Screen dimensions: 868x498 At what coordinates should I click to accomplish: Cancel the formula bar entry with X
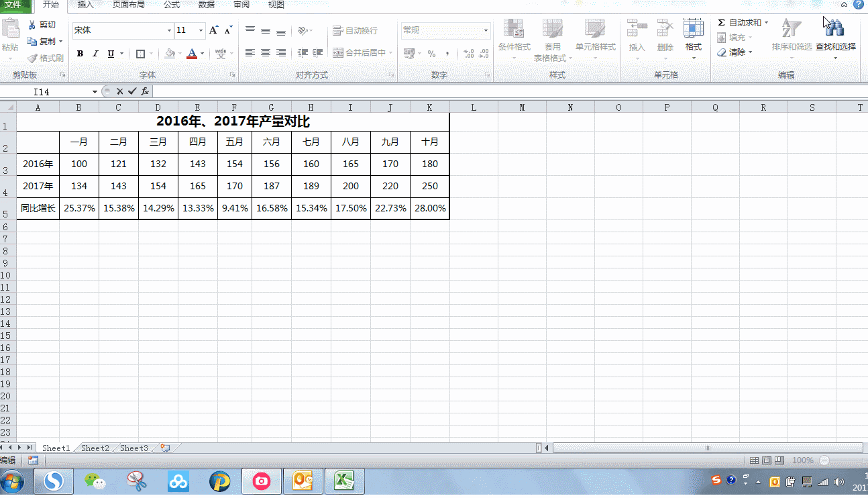tap(119, 91)
